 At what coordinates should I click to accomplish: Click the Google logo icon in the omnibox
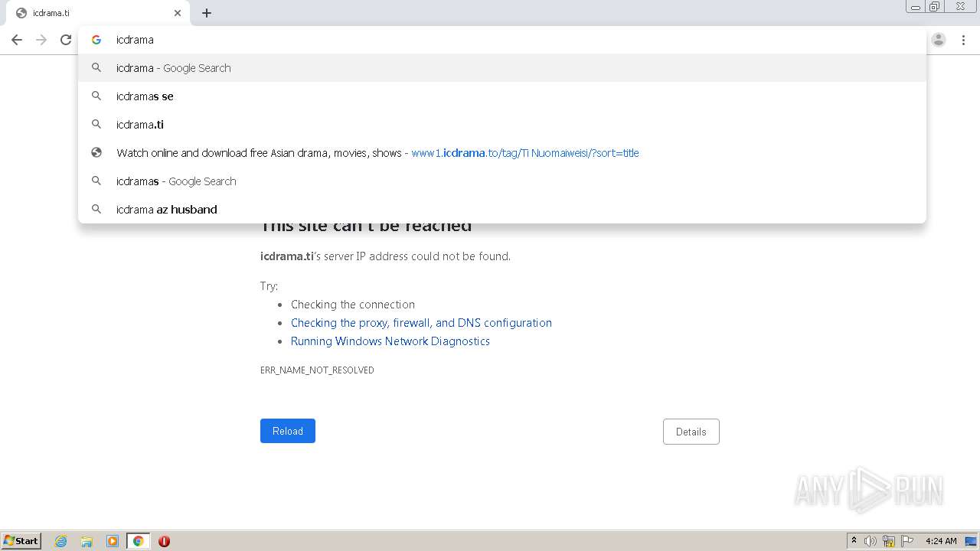[x=96, y=40]
